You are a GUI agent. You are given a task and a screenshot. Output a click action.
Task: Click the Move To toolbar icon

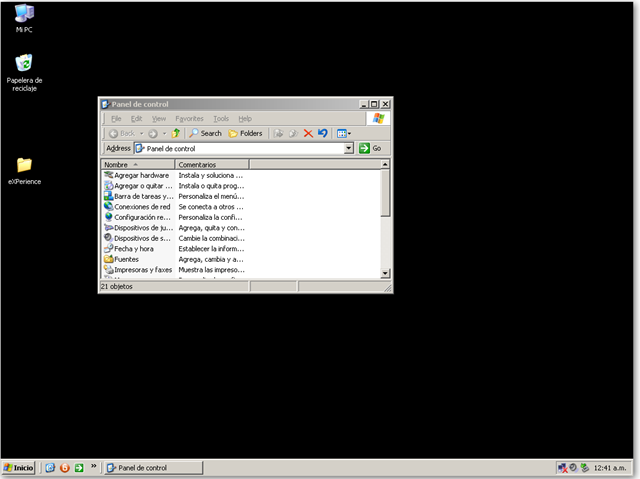tap(278, 133)
